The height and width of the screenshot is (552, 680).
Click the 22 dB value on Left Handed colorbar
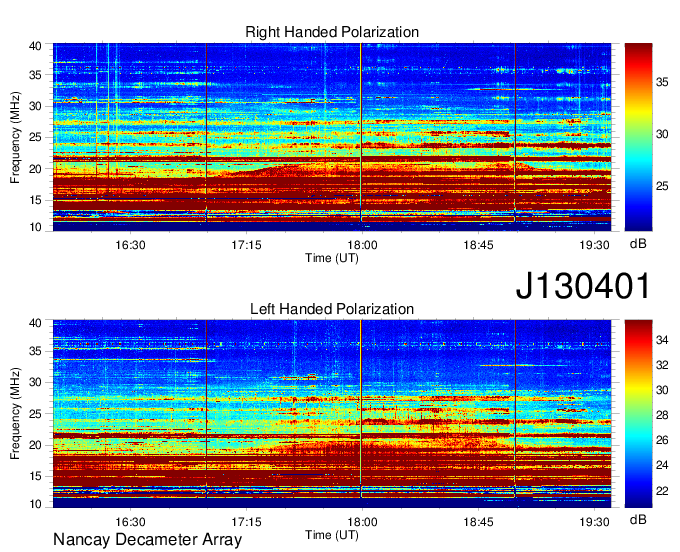662,490
